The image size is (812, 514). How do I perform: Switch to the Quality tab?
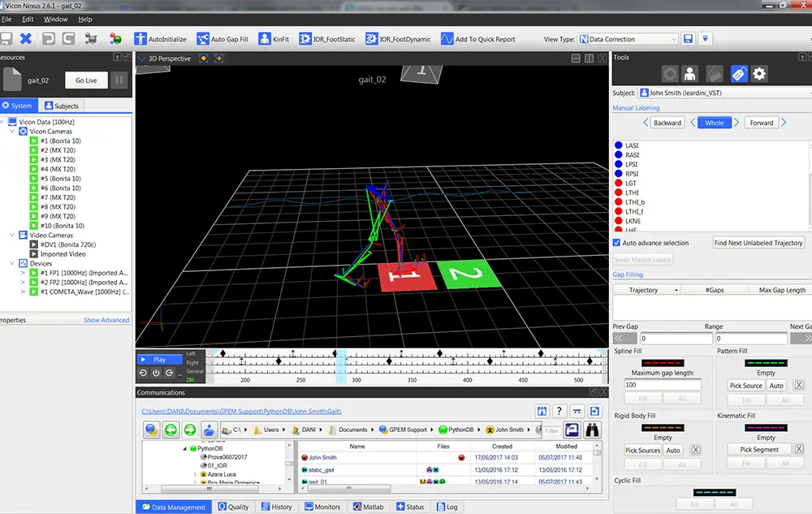coord(234,507)
